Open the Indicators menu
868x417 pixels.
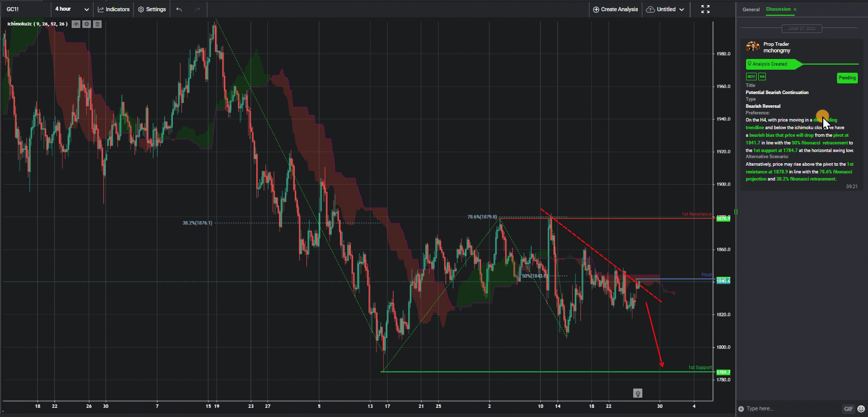(114, 9)
